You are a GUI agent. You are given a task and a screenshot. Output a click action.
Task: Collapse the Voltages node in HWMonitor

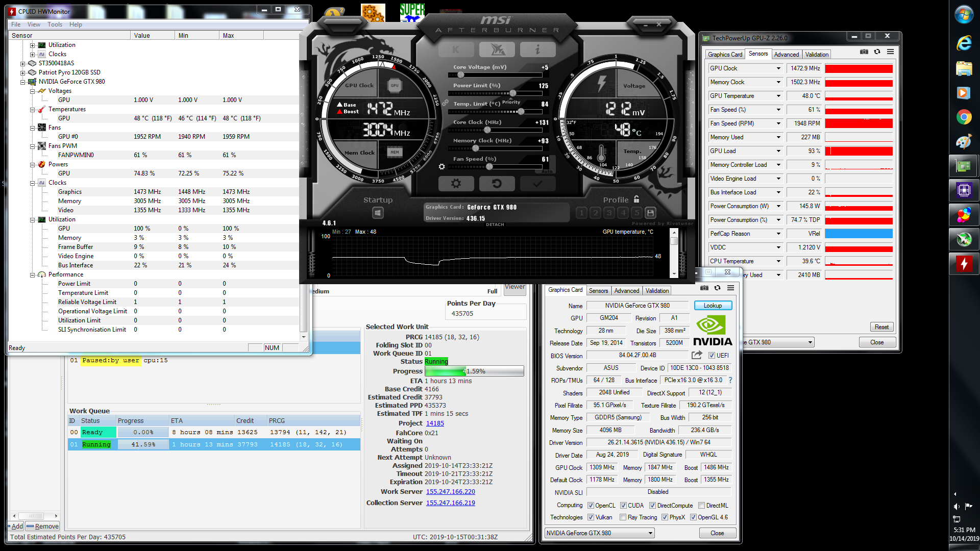[32, 91]
